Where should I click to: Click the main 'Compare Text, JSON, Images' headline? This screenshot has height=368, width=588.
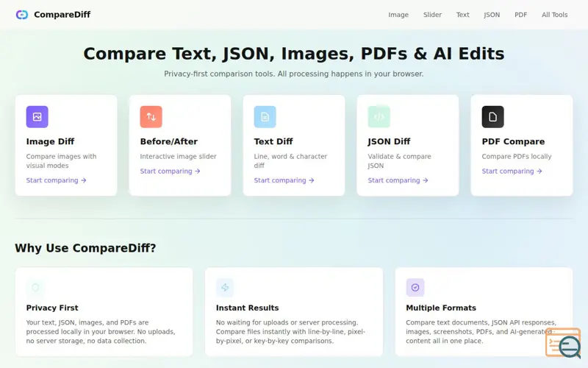click(x=293, y=54)
